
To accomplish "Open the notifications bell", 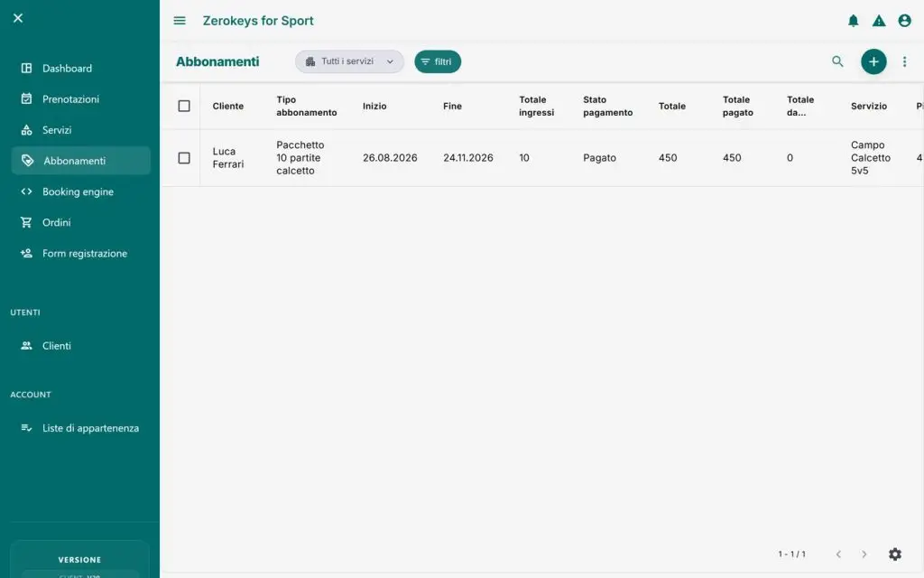I will 853,21.
